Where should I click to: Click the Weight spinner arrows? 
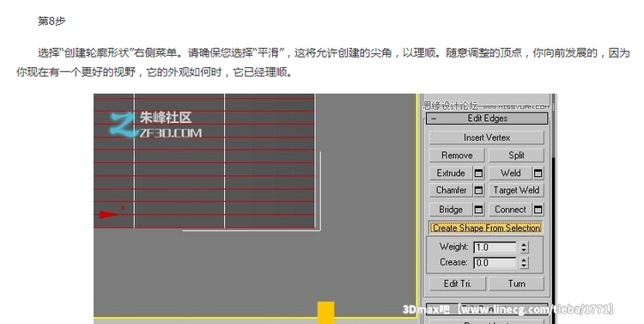524,248
